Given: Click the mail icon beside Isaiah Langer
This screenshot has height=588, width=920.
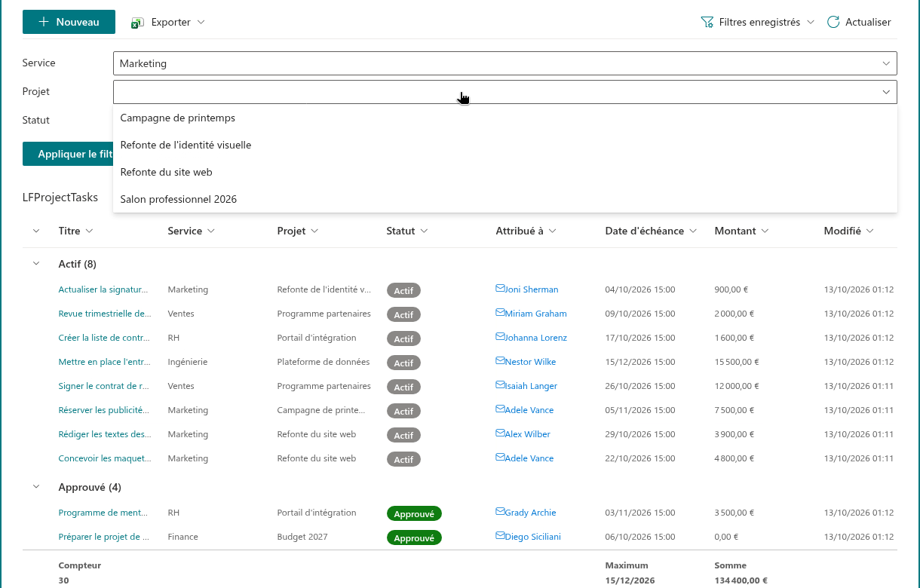Looking at the screenshot, I should coord(500,385).
